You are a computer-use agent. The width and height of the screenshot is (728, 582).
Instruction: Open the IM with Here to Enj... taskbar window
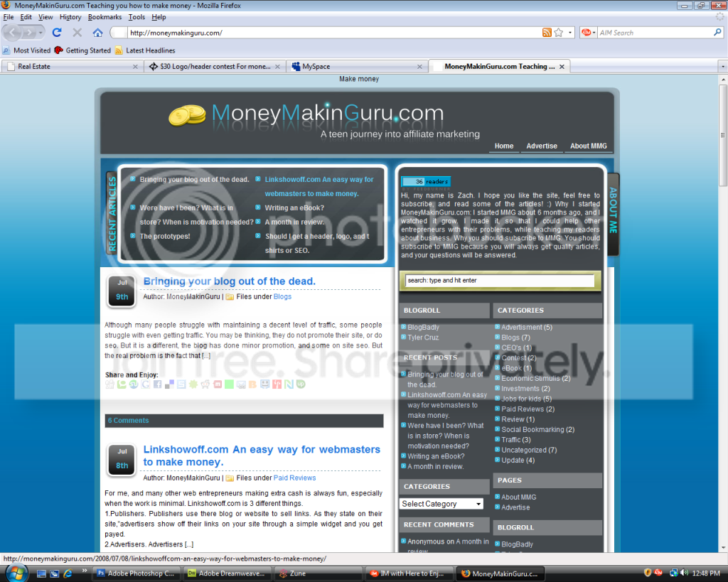click(408, 573)
